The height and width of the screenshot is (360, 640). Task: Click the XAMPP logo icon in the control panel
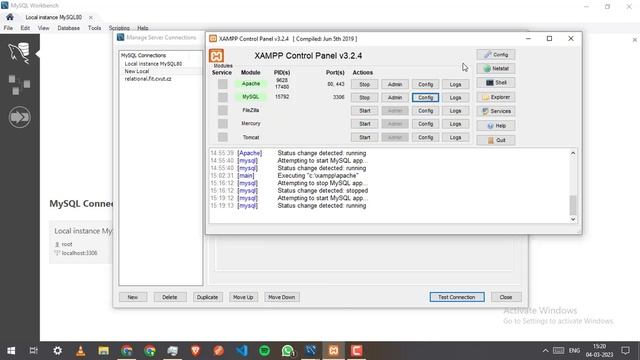216,56
